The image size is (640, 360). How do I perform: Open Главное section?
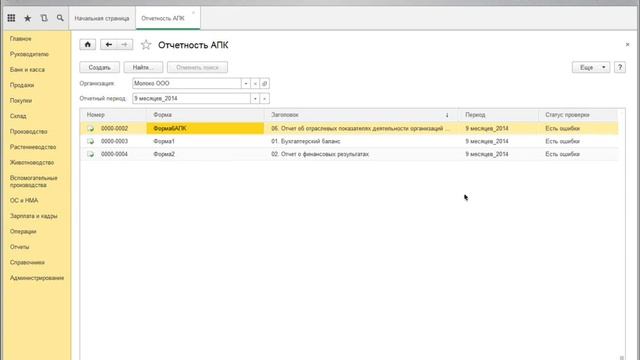pos(20,39)
